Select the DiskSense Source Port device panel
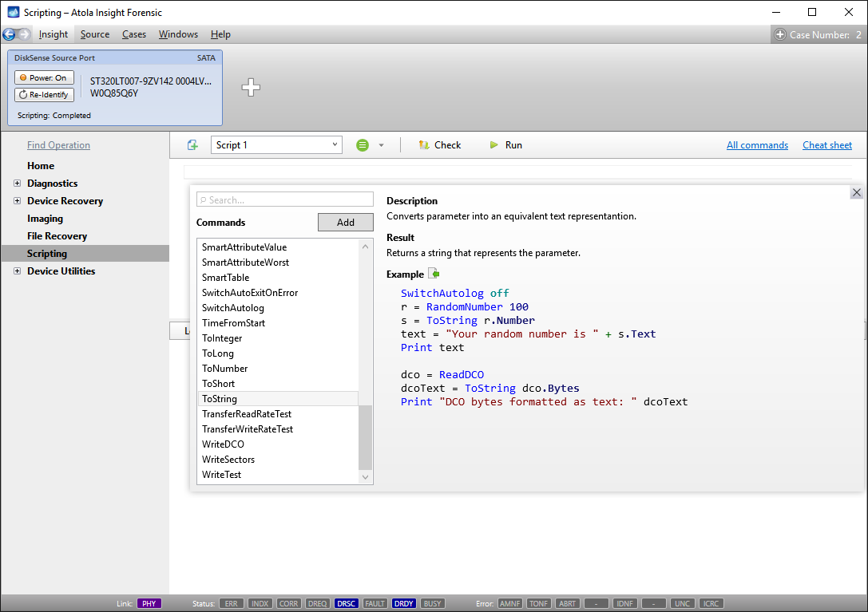868x612 pixels. pyautogui.click(x=115, y=88)
